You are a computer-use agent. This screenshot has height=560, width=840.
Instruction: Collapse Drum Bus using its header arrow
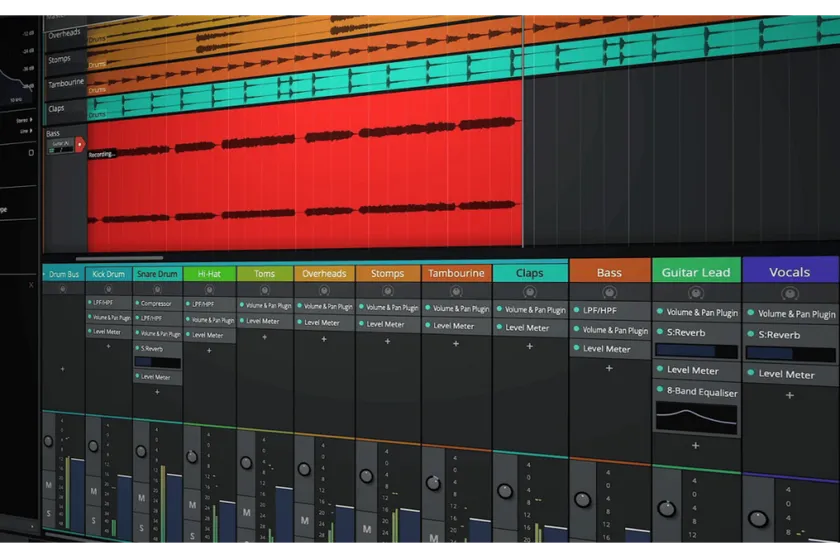[x=44, y=274]
